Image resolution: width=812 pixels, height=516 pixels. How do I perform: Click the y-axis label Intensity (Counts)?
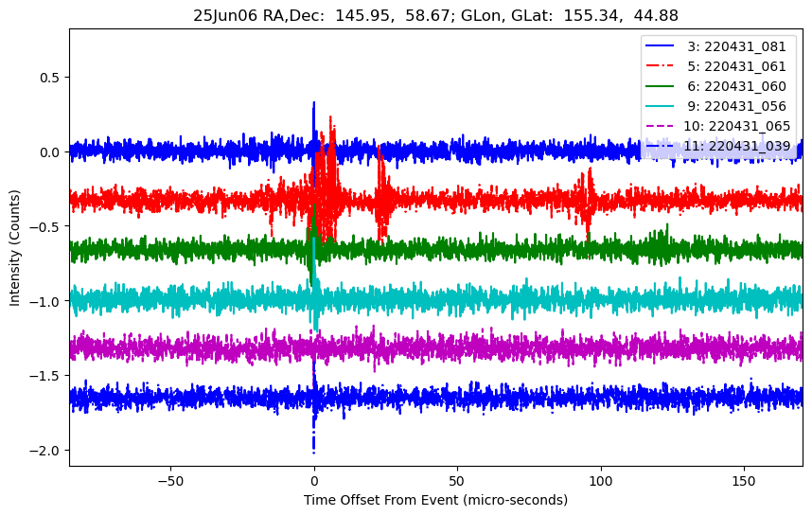(x=14, y=248)
